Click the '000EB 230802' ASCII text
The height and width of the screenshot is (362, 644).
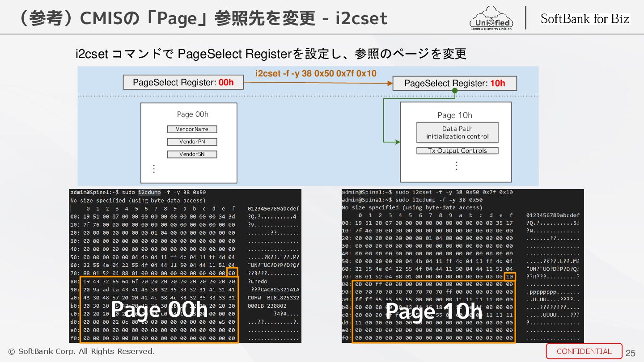click(267, 306)
